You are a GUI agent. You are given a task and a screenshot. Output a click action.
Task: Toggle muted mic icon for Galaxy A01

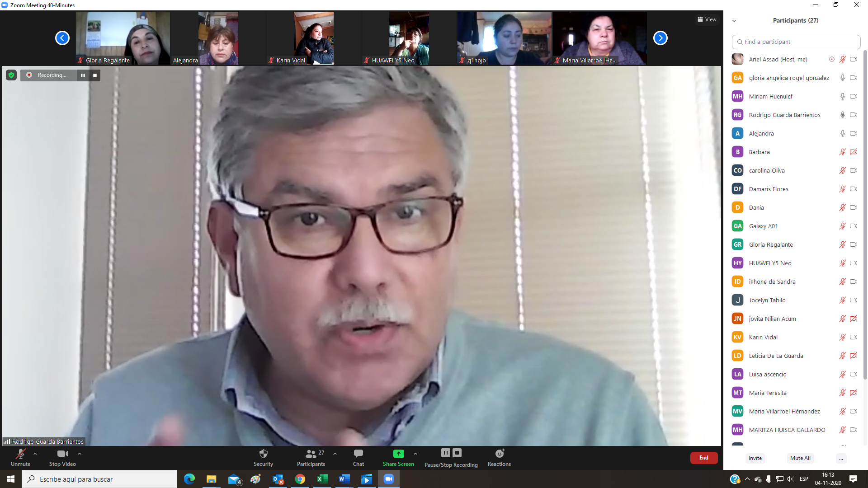click(x=843, y=226)
